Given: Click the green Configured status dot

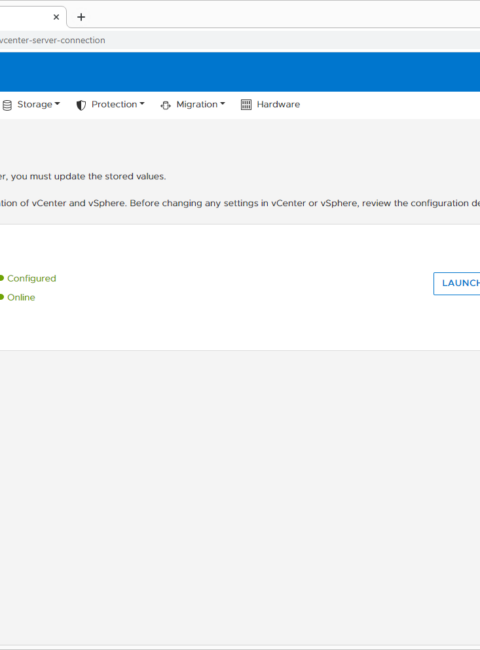Looking at the screenshot, I should pyautogui.click(x=2, y=278).
